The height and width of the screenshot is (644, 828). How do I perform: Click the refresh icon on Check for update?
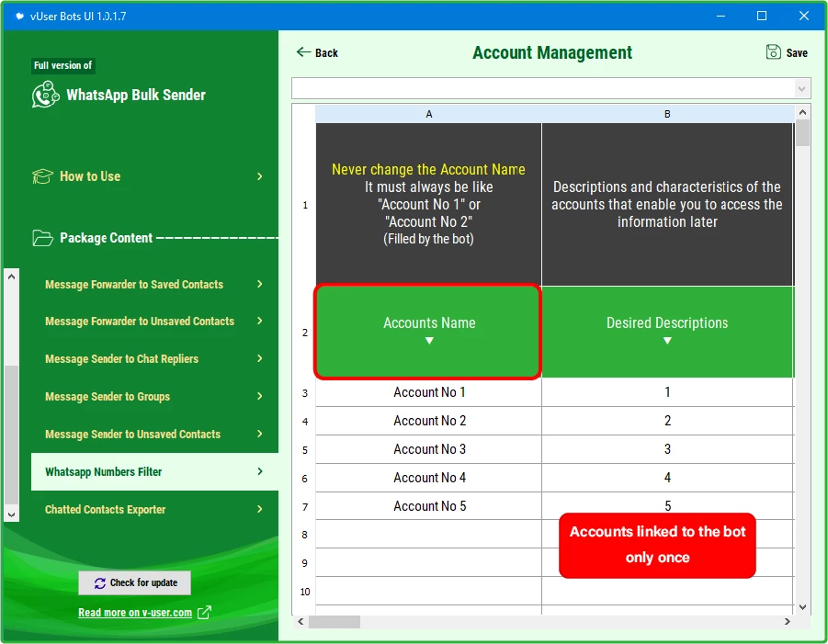click(x=100, y=582)
